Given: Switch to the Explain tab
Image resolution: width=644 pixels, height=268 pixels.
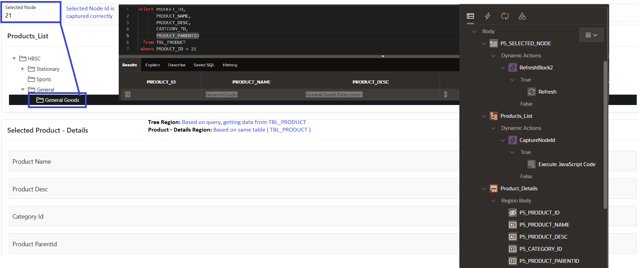Looking at the screenshot, I should [x=152, y=65].
